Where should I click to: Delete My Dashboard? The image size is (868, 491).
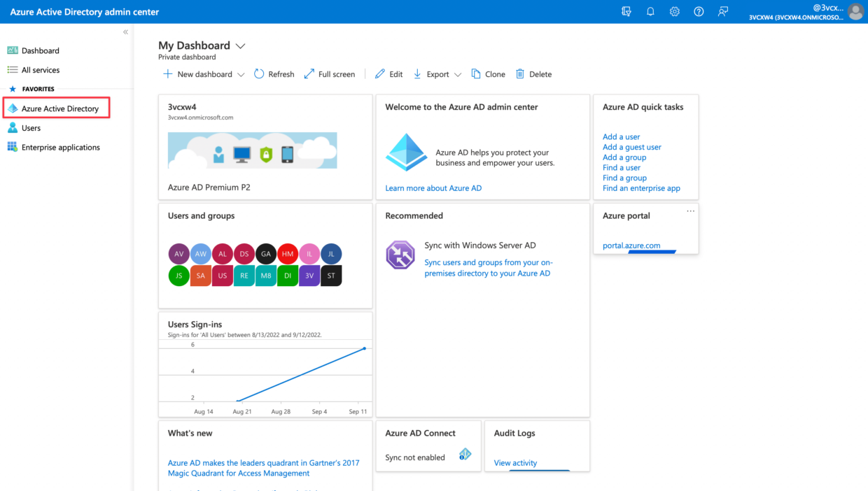click(533, 73)
